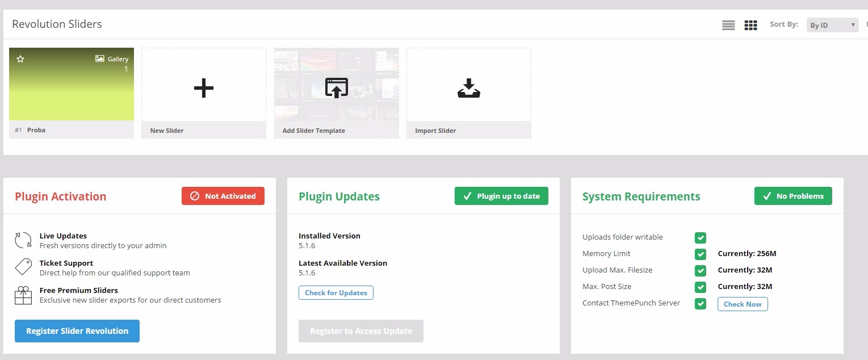Click the Import Slider download icon

click(469, 88)
